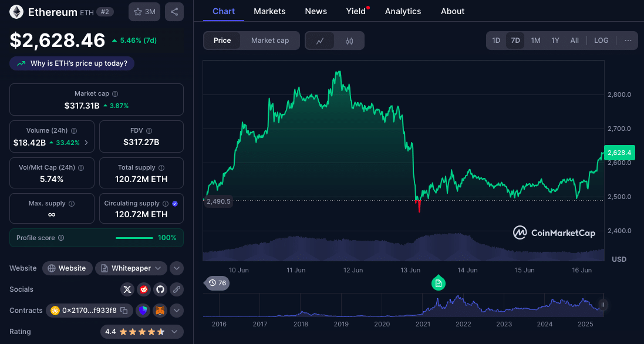The height and width of the screenshot is (344, 644).
Task: Click the share icon beside Ethereum
Action: point(174,12)
